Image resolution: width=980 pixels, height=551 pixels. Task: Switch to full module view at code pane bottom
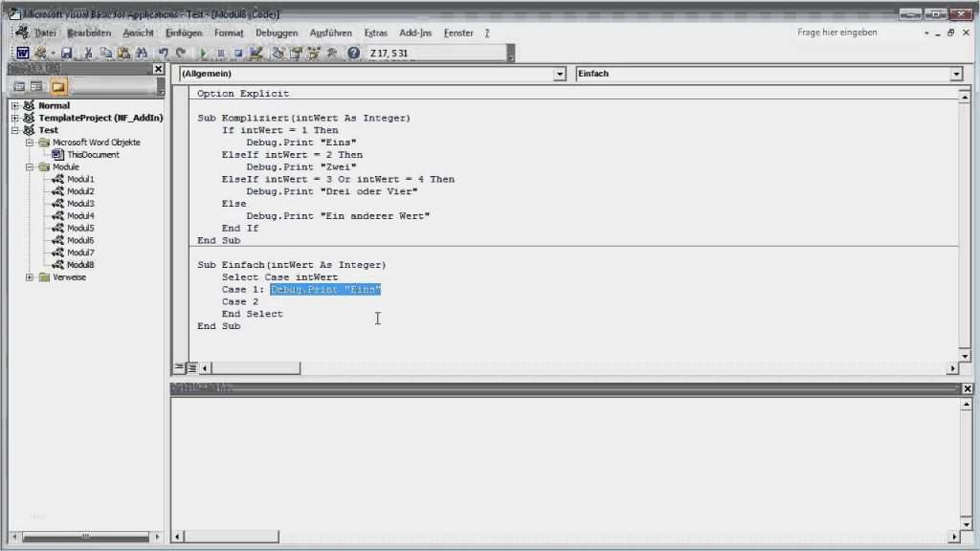click(x=191, y=367)
